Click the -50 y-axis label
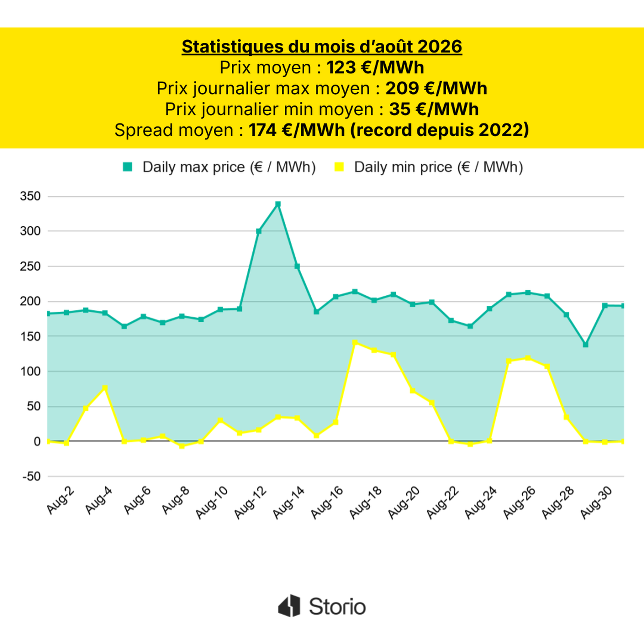This screenshot has width=644, height=644. pyautogui.click(x=31, y=477)
